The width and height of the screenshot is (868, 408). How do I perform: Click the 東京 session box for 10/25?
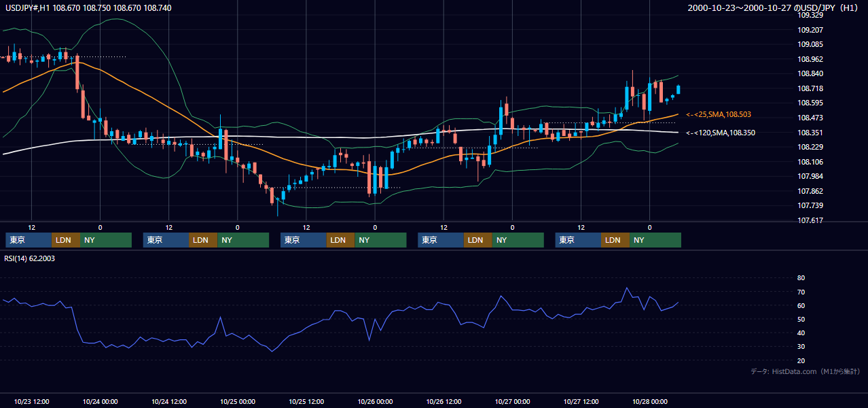[x=303, y=240]
